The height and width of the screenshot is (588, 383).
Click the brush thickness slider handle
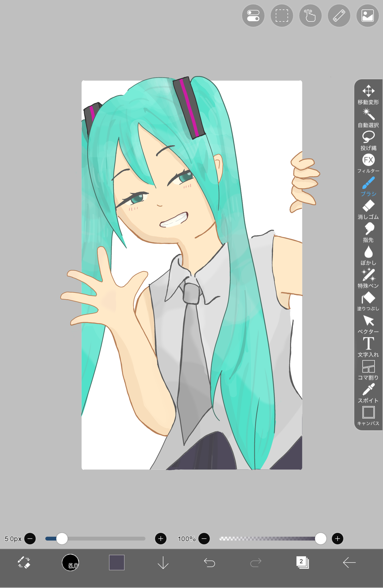click(x=62, y=539)
